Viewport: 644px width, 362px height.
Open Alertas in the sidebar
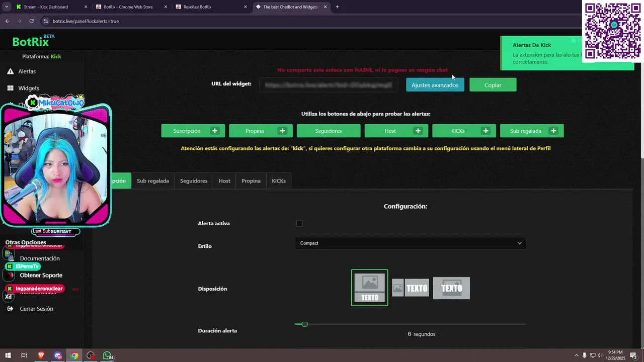pyautogui.click(x=27, y=71)
